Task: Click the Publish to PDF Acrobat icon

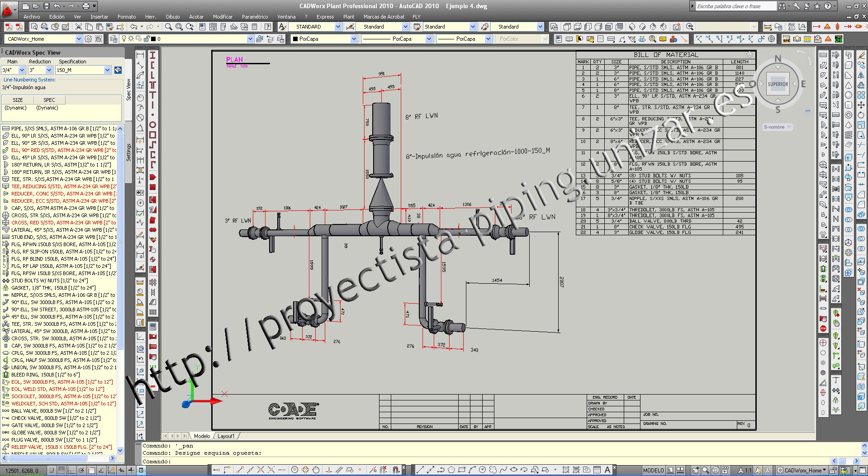Action: pos(8,27)
